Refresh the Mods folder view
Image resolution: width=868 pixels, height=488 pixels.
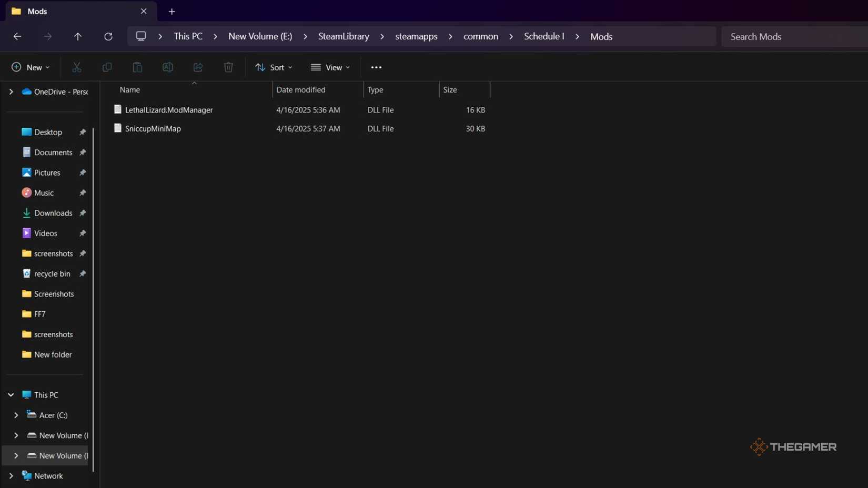pyautogui.click(x=108, y=36)
